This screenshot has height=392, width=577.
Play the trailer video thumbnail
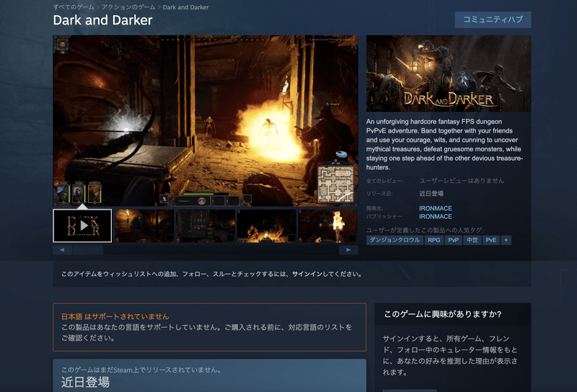coord(82,226)
